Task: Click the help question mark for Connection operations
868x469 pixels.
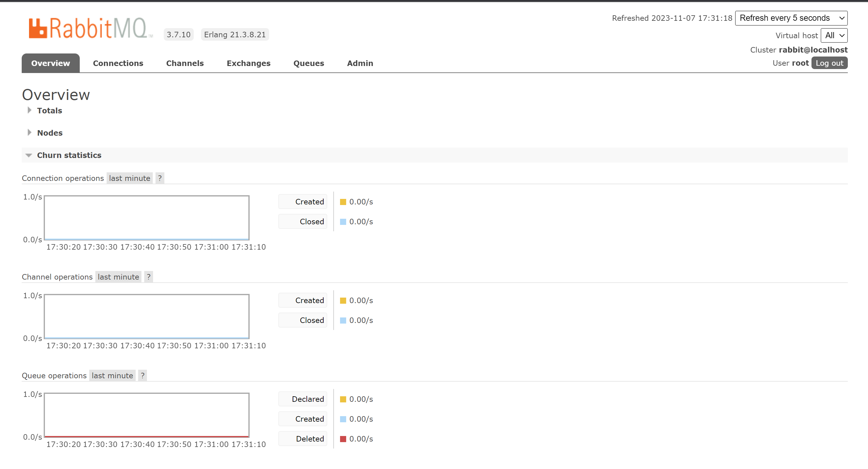Action: point(160,178)
